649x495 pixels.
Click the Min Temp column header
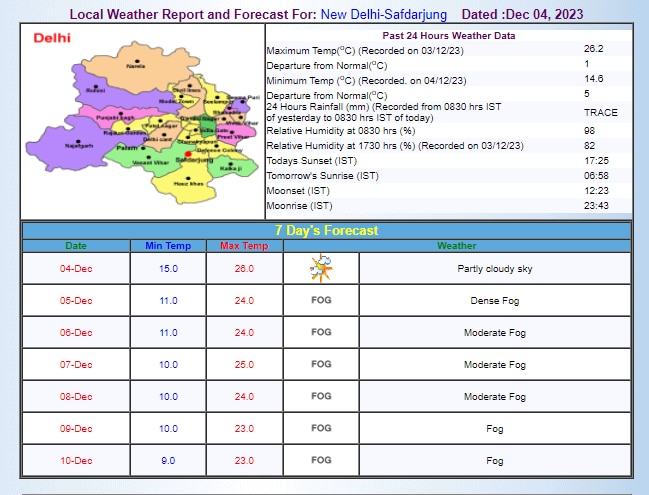tap(167, 245)
